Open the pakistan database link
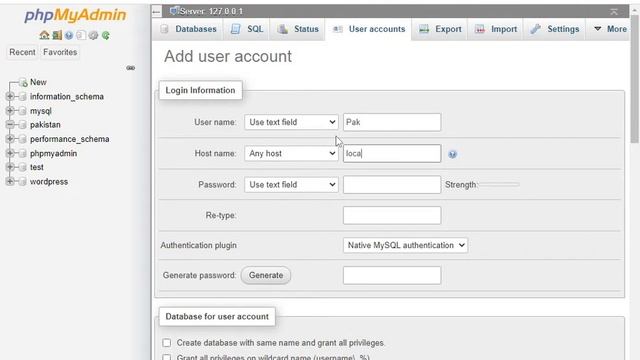The image size is (640, 360). (45, 125)
